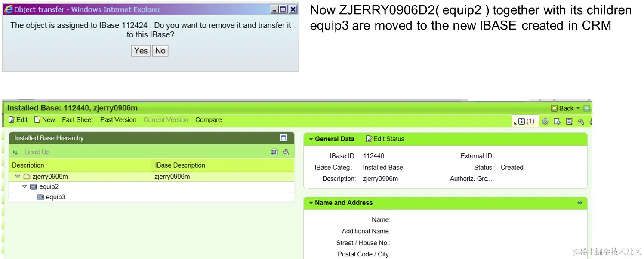
Task: Click the page with gear icon
Action: 557,122
